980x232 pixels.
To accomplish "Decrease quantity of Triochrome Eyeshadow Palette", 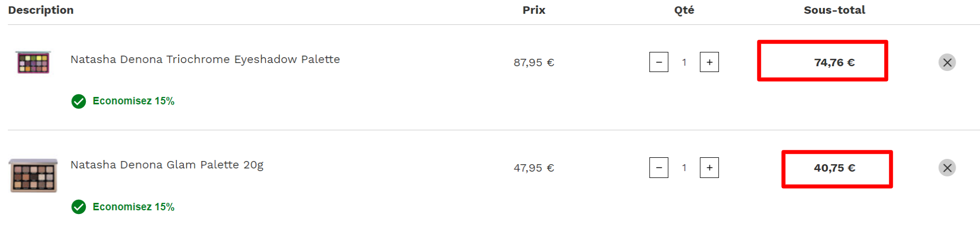I will pyautogui.click(x=658, y=62).
